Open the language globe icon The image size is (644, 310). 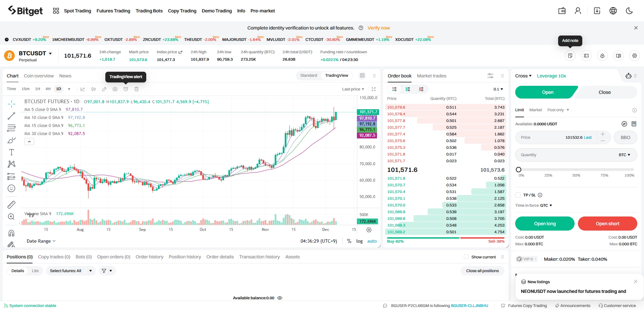click(x=613, y=11)
